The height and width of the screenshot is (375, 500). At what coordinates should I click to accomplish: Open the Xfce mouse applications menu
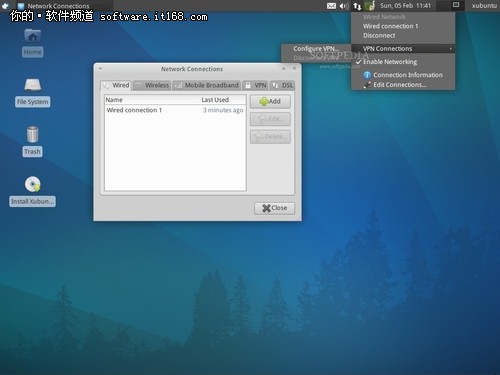coord(5,6)
